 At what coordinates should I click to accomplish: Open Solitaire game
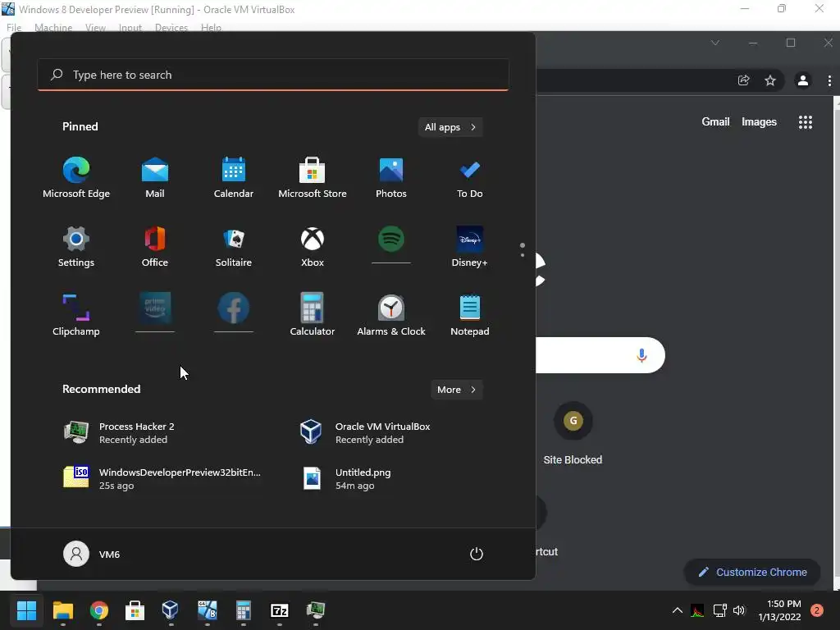234,246
